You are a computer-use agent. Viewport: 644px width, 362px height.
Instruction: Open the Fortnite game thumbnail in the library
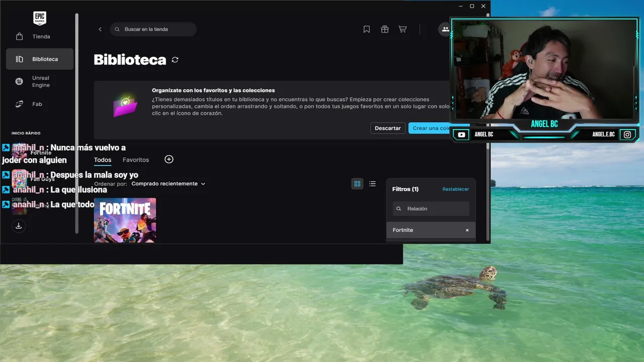(x=125, y=220)
